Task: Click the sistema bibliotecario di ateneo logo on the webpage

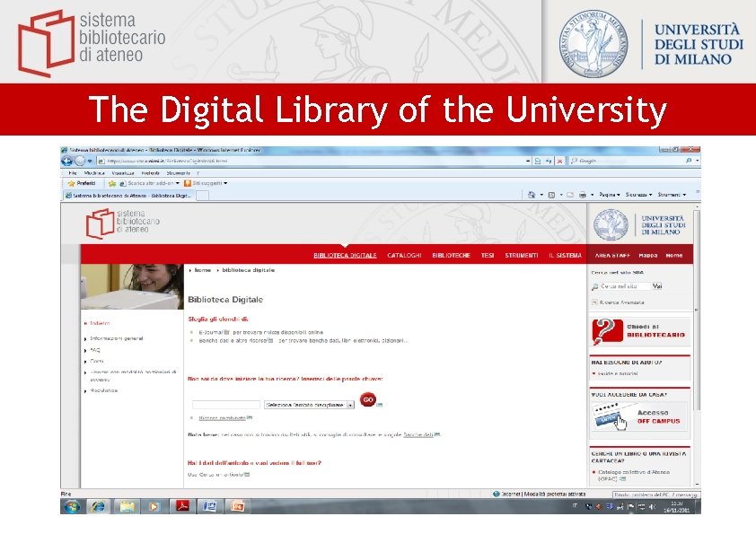Action: pos(123,223)
